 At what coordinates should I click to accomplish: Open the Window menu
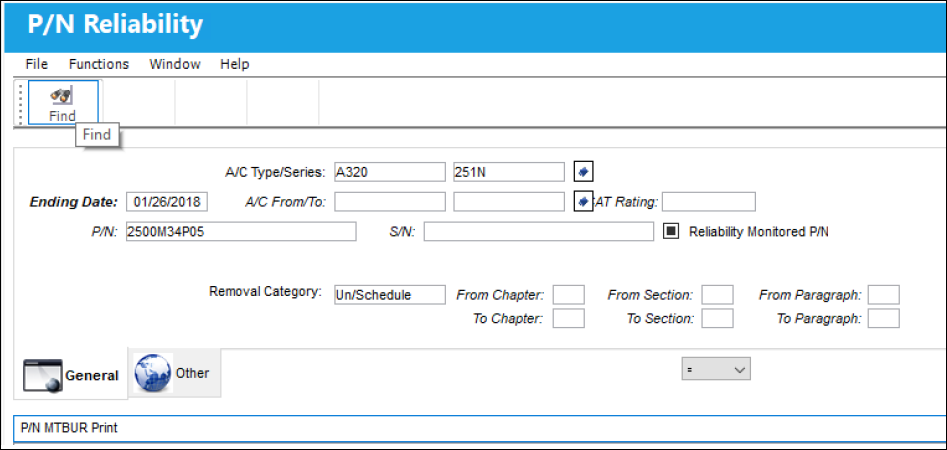(175, 64)
